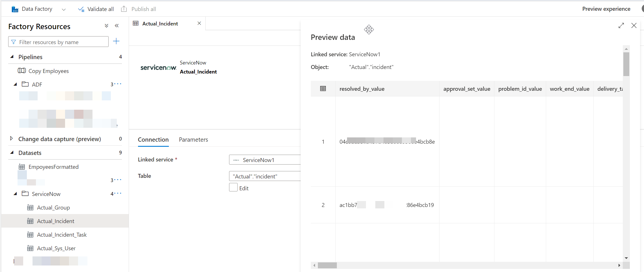Switch to the Parameters tab
644x272 pixels.
coord(193,139)
